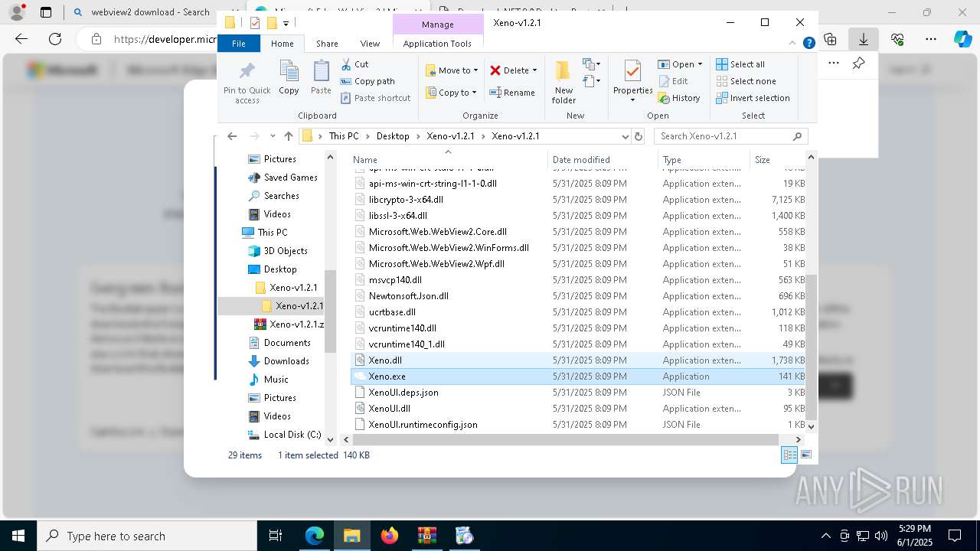Viewport: 980px width, 551px height.
Task: Refresh the Edge browser page
Action: (x=55, y=39)
